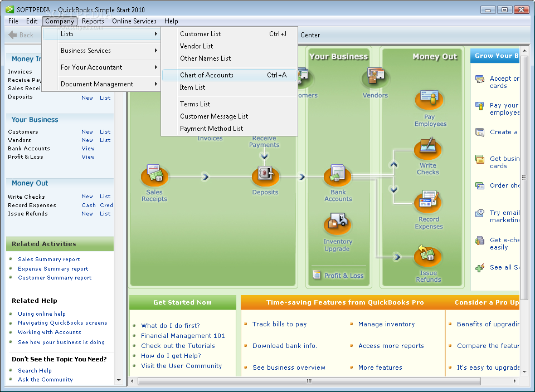Screen dimensions: 535x392
Task: Select Item List menu entry
Action: [229, 87]
